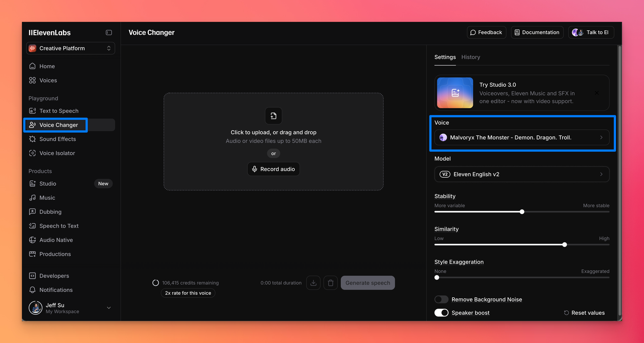The width and height of the screenshot is (644, 343).
Task: Open Voices in the sidebar
Action: pyautogui.click(x=71, y=80)
